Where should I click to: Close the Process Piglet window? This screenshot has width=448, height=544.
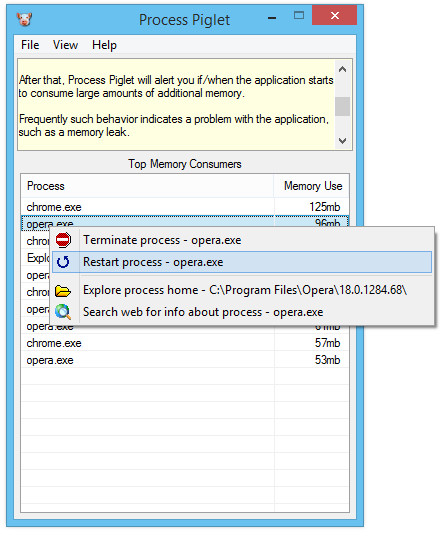point(335,15)
